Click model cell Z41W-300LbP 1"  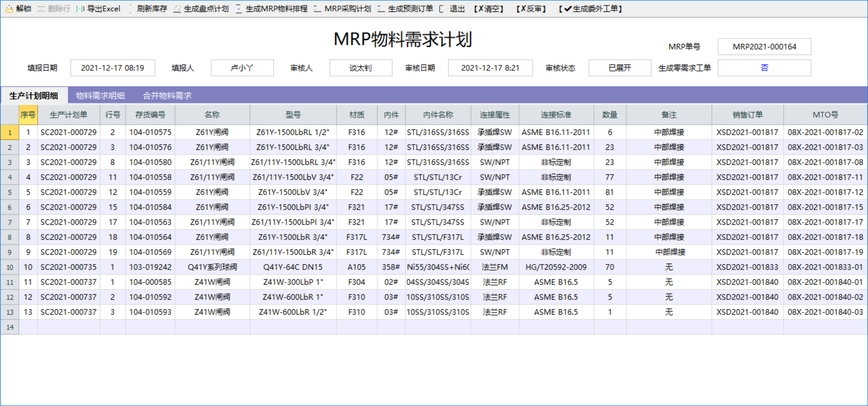293,282
